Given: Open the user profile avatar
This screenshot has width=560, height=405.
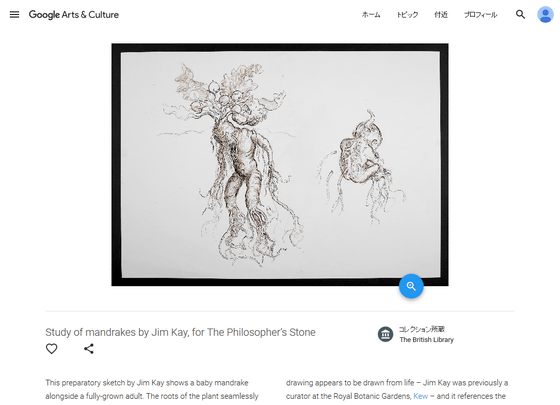Looking at the screenshot, I should click(x=545, y=15).
